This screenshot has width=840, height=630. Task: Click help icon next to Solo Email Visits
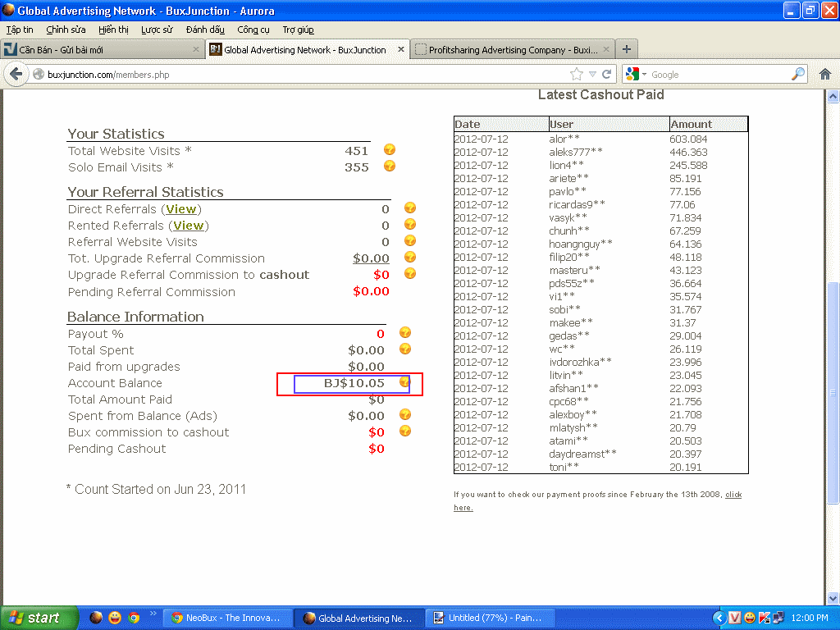tap(390, 166)
